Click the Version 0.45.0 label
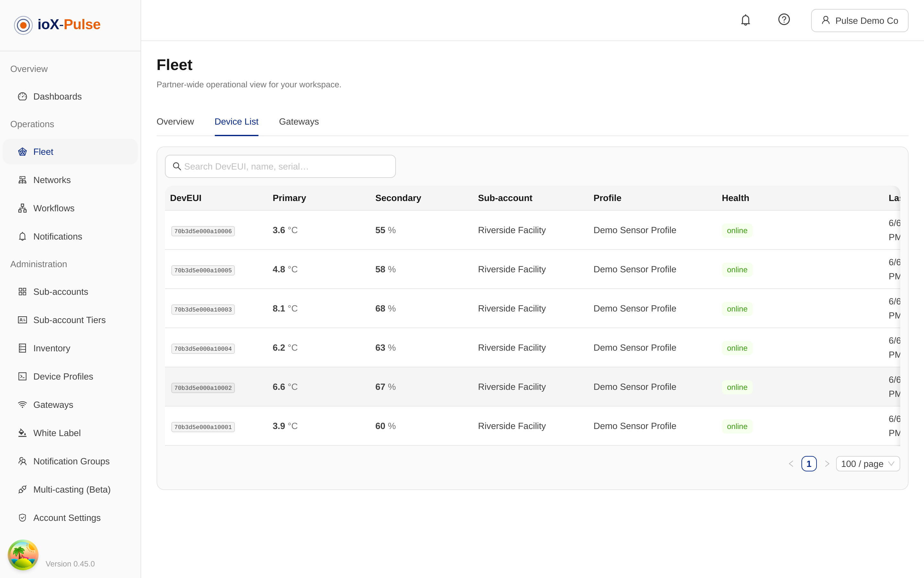Viewport: 924px width, 578px height. point(70,564)
